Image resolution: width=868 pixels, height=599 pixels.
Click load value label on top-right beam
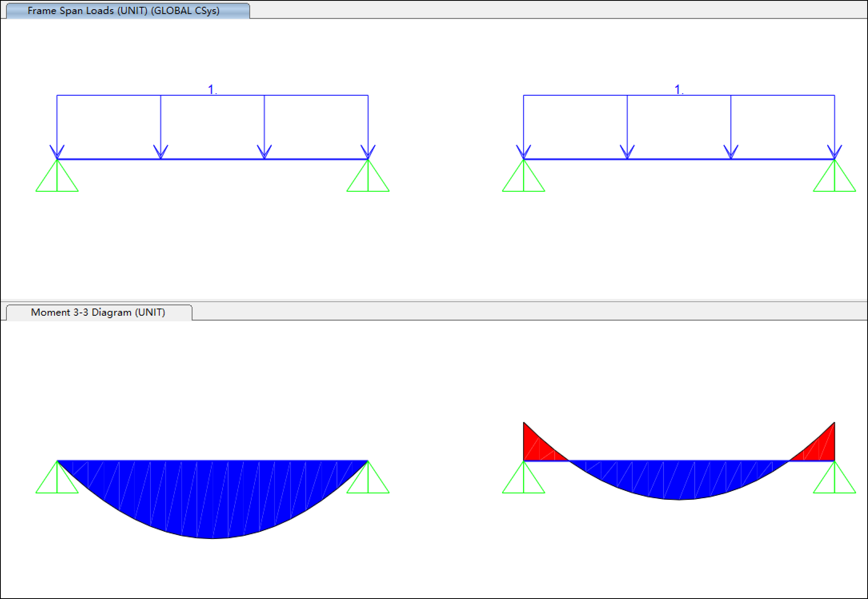point(679,89)
